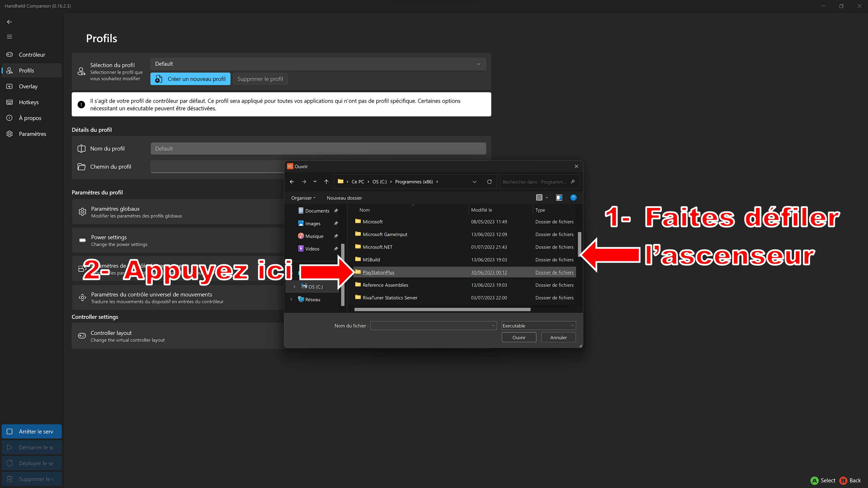Open Paramètres in the sidebar

pos(32,134)
